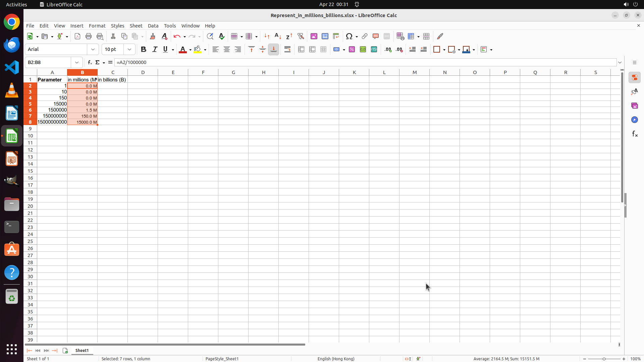
Task: Switch to the Sheet1 tab
Action: [x=82, y=350]
